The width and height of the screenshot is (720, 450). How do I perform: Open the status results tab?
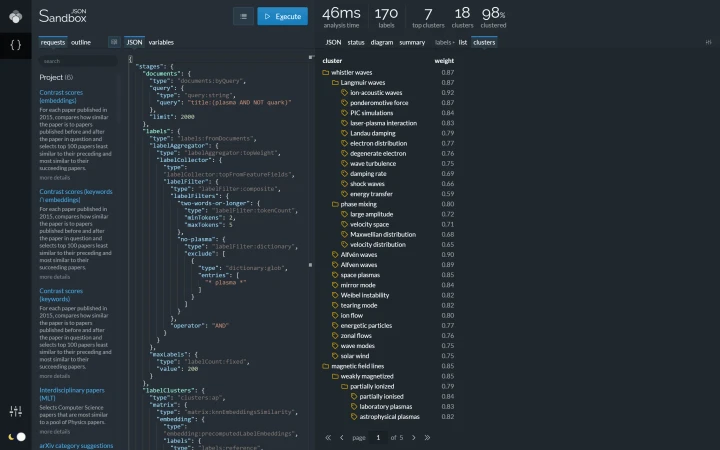point(356,42)
